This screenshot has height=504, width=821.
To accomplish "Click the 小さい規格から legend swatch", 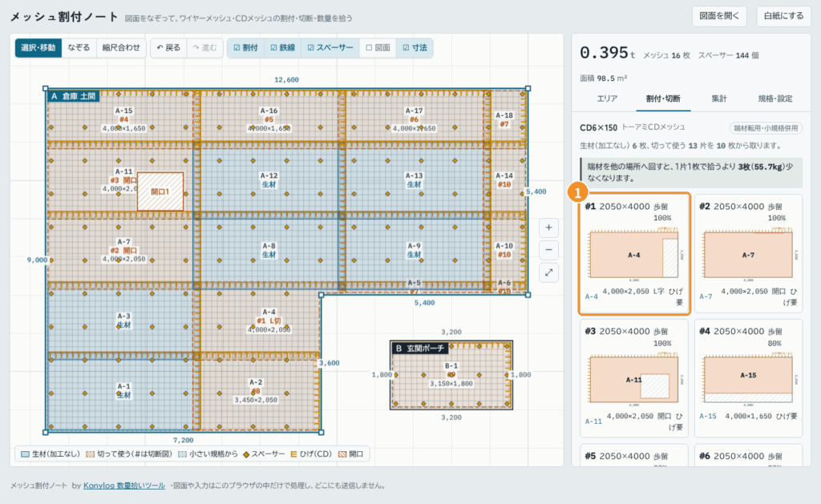I will 182,454.
